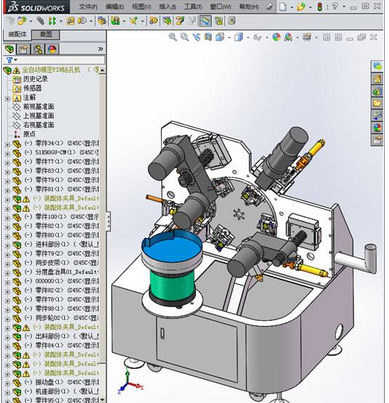This screenshot has height=403, width=389.
Task: Open the ConfigurationManager panel tab
Action: coord(38,49)
